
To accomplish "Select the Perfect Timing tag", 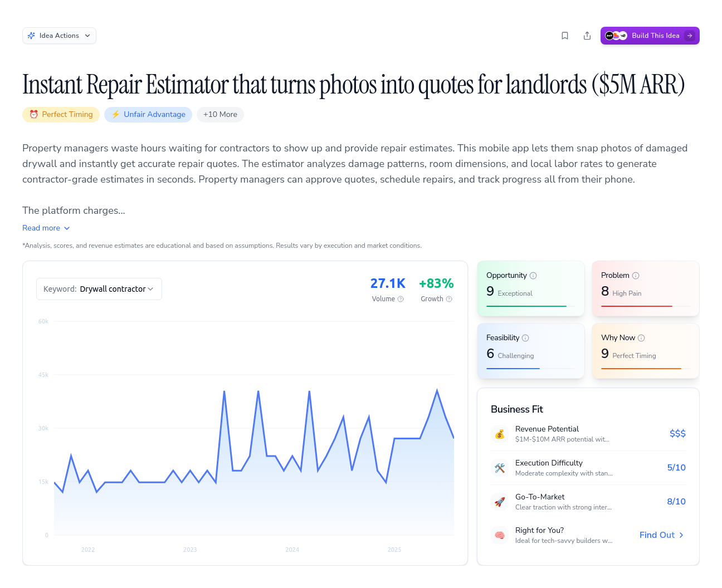I will tap(61, 114).
